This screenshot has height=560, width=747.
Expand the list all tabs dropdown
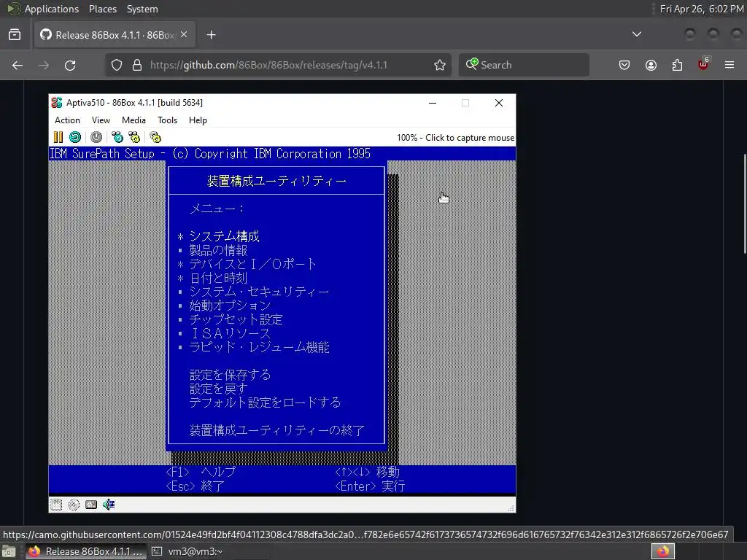click(636, 34)
